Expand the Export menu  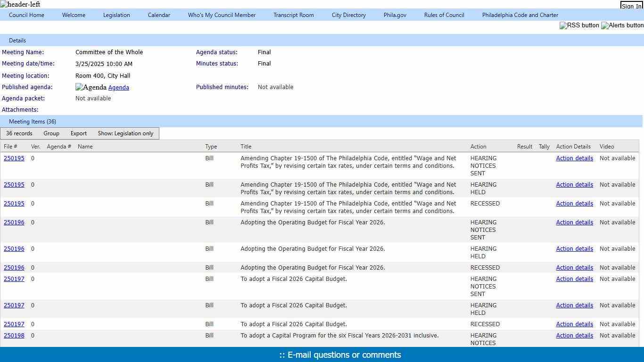click(79, 133)
